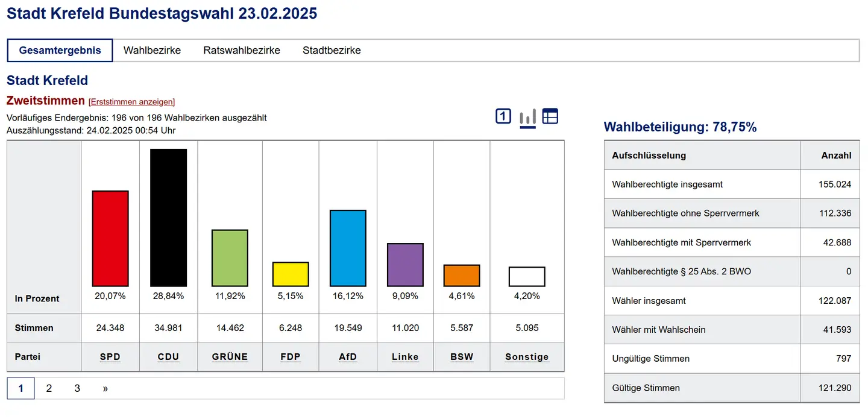Switch to table view using the grid icon
The height and width of the screenshot is (419, 868).
pos(550,116)
